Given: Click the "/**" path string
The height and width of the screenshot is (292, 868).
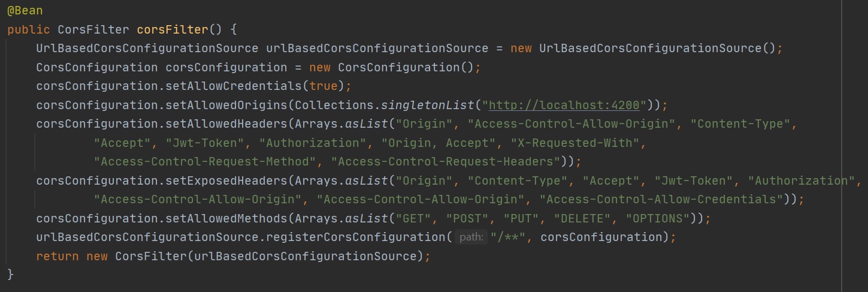Looking at the screenshot, I should 508,237.
